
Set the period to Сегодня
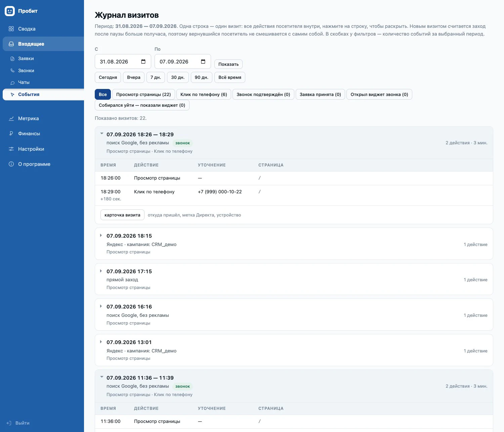(108, 77)
